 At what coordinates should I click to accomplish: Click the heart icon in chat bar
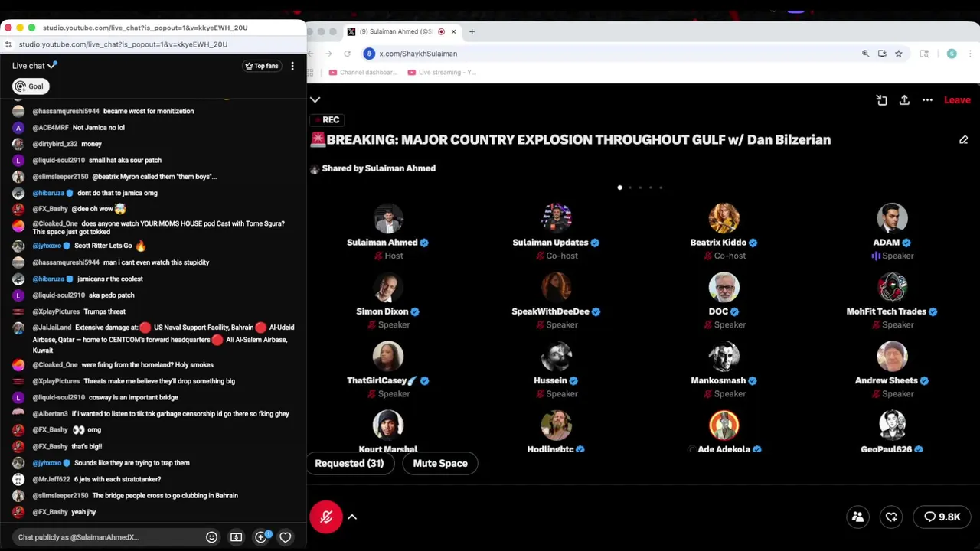point(285,537)
